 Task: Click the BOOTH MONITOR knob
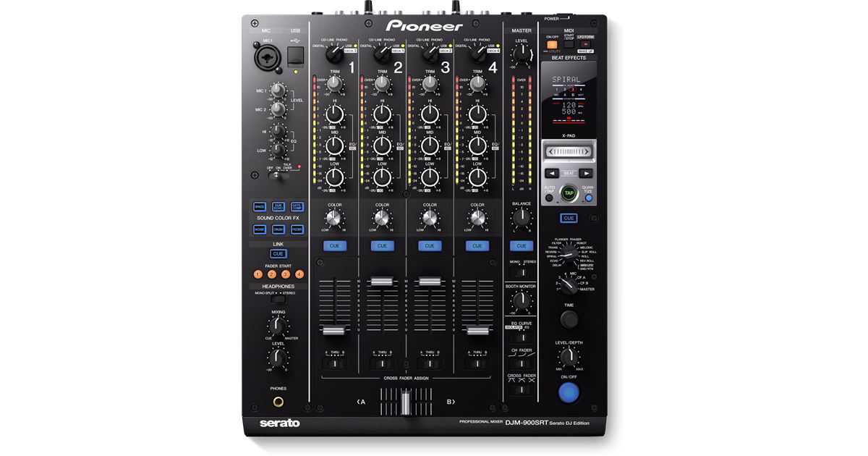[521, 300]
